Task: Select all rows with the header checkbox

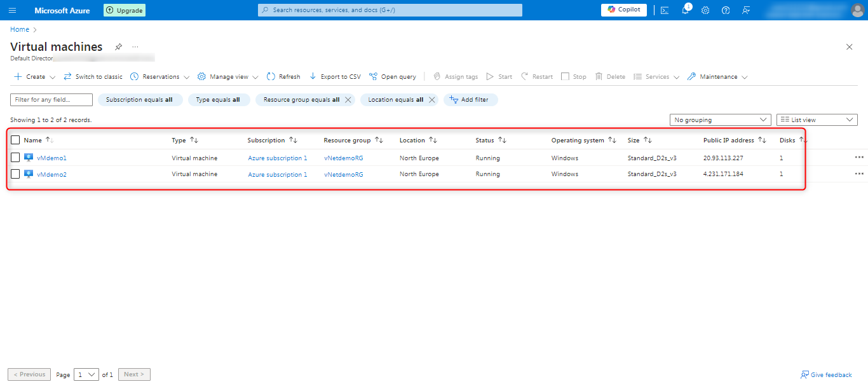Action: click(x=15, y=141)
